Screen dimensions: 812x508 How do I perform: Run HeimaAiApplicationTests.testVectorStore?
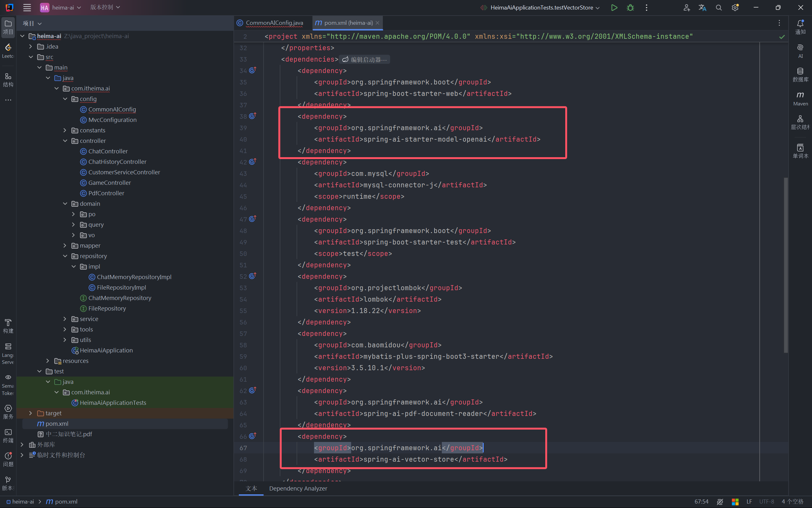(614, 7)
